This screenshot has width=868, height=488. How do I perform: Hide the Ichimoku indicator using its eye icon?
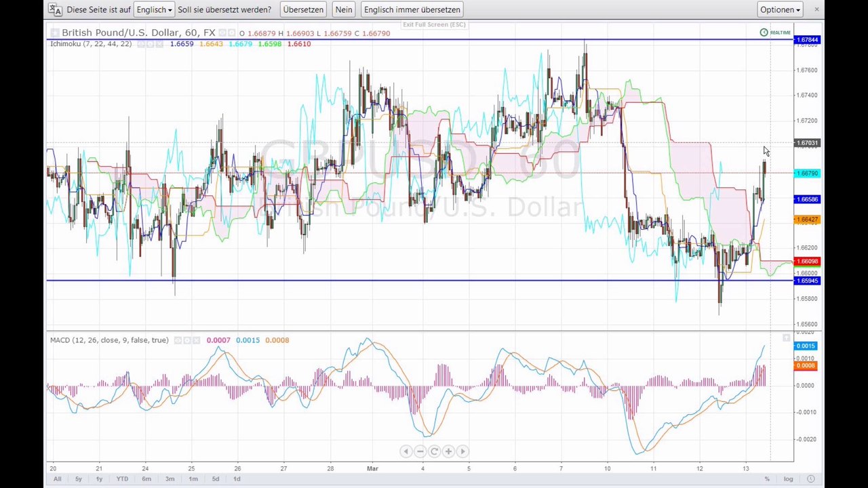pos(142,44)
